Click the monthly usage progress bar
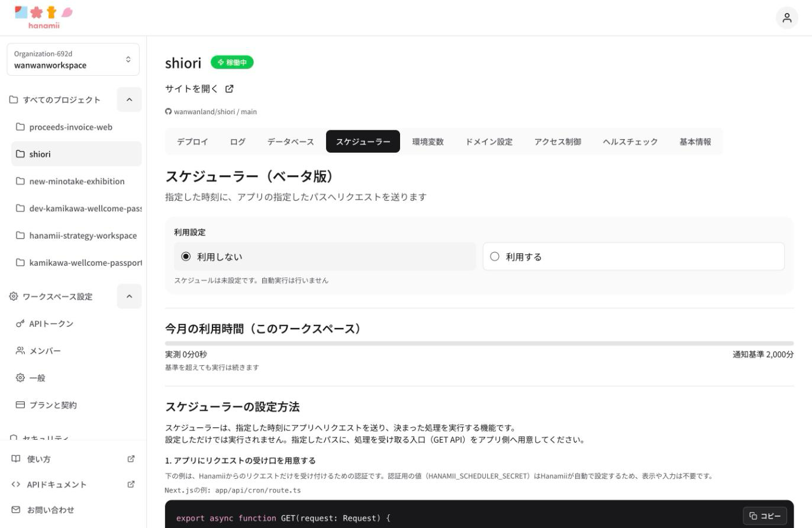The image size is (812, 528). tap(479, 343)
